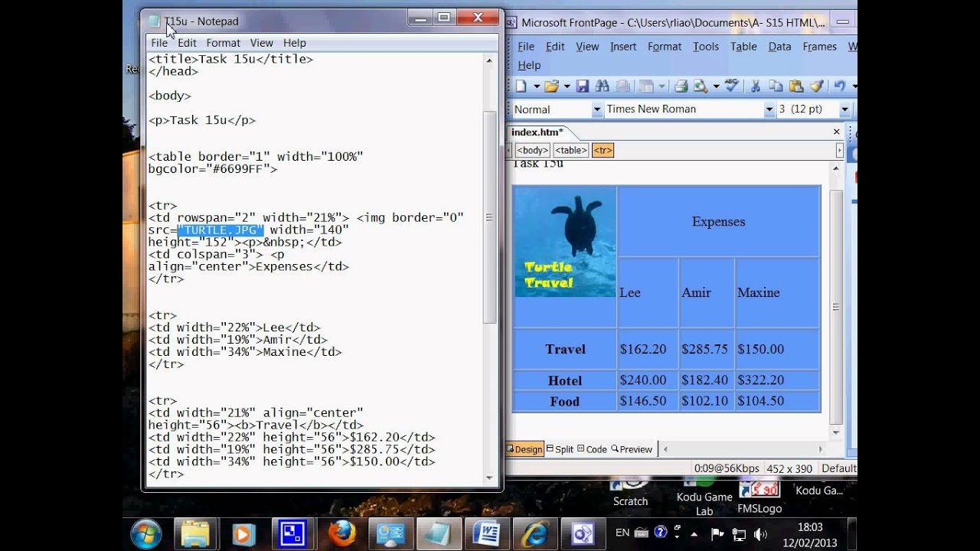The width and height of the screenshot is (980, 551).
Task: Click the EN language indicator
Action: point(622,533)
